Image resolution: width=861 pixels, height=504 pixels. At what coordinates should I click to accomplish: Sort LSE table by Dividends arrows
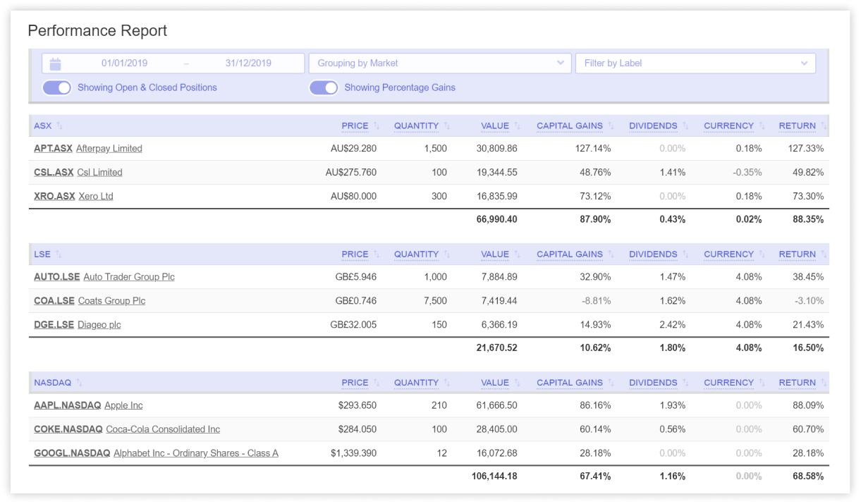coord(685,254)
